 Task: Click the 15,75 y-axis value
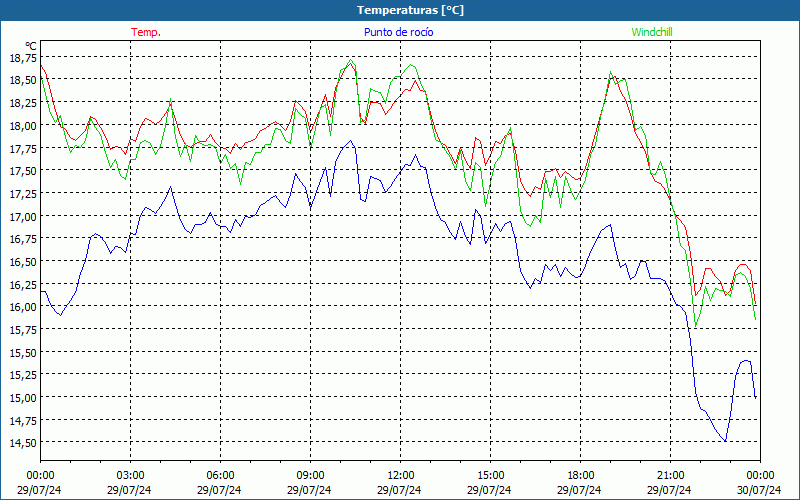(x=23, y=330)
